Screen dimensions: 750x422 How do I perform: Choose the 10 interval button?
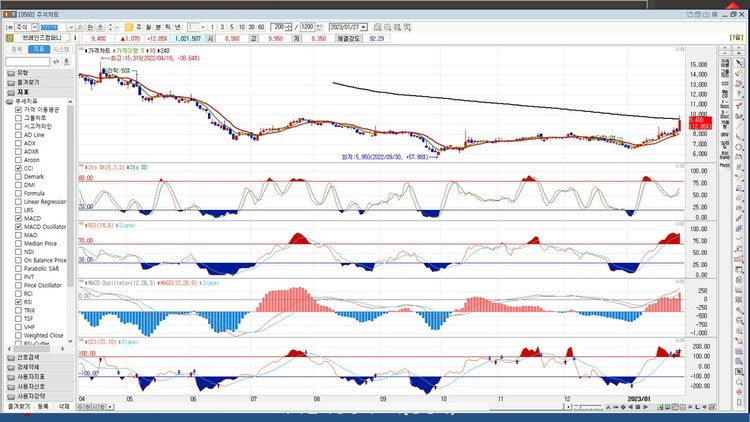pos(242,27)
